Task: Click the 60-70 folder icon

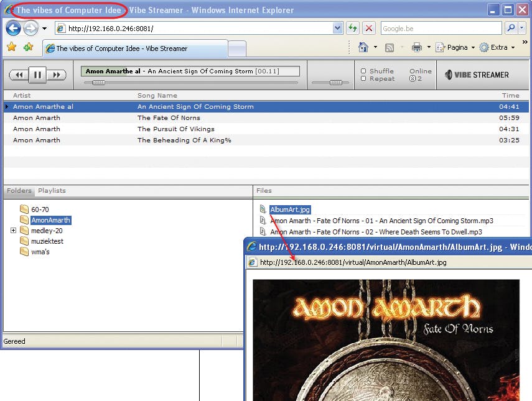Action: coord(24,209)
